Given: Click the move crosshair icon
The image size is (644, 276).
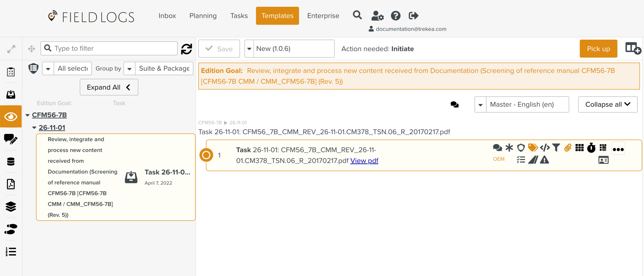Looking at the screenshot, I should 31,49.
